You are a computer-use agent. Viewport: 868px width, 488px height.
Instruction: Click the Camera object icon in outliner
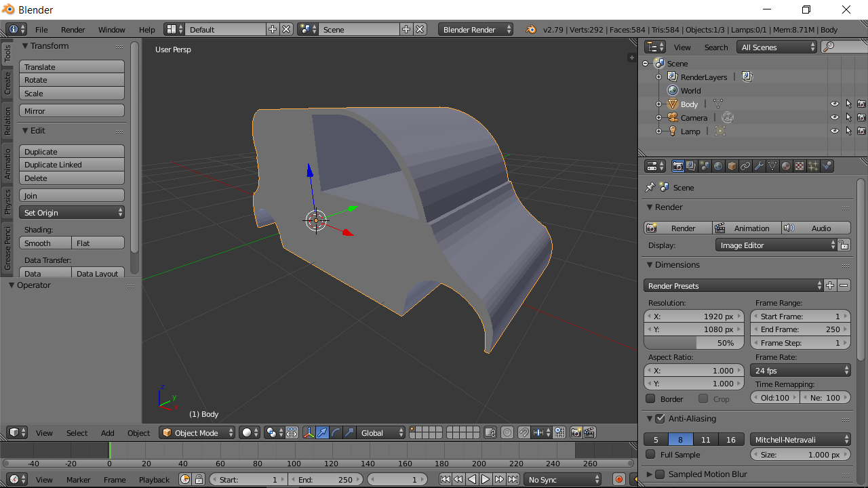(x=673, y=117)
